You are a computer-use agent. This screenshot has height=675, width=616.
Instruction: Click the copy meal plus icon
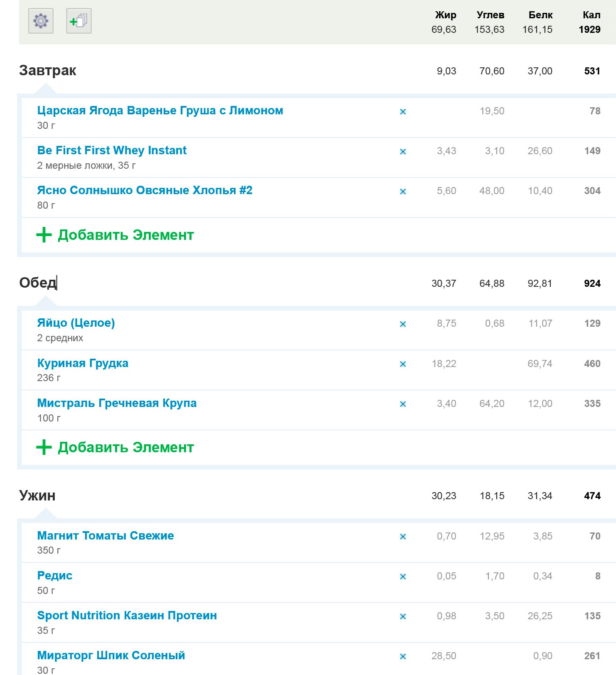coord(79,21)
